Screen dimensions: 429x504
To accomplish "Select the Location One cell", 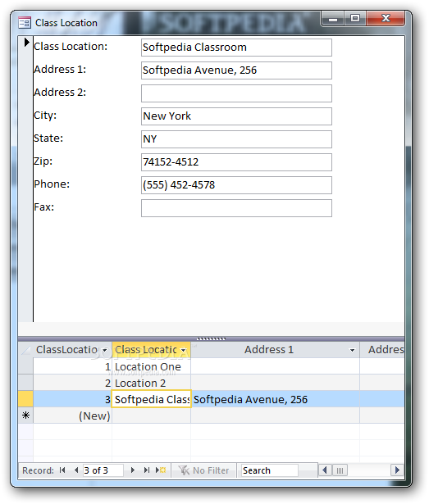I will coord(151,366).
